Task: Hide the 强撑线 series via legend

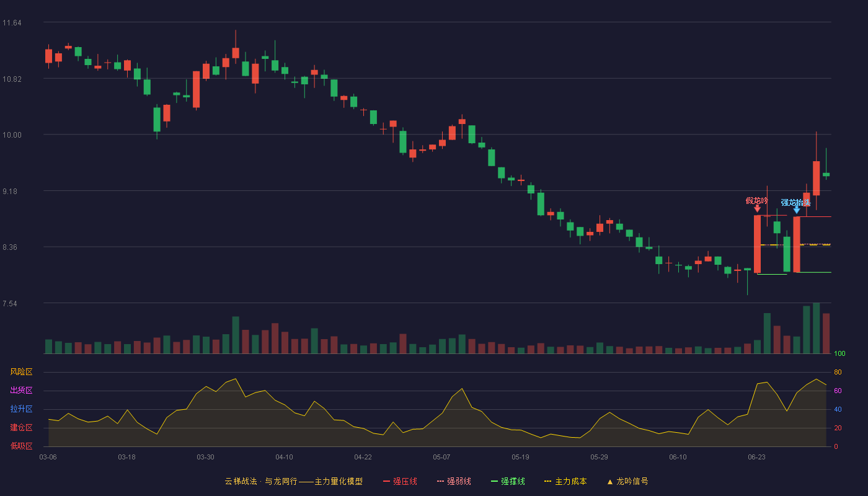Action: click(508, 481)
